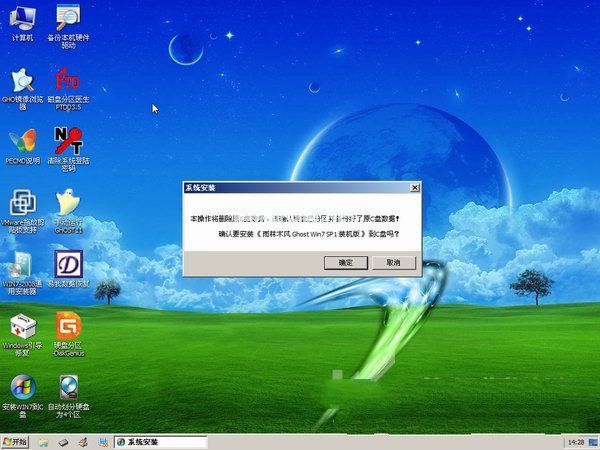Open the VMware virtual disk icon
The width and height of the screenshot is (600, 450).
pos(23,210)
